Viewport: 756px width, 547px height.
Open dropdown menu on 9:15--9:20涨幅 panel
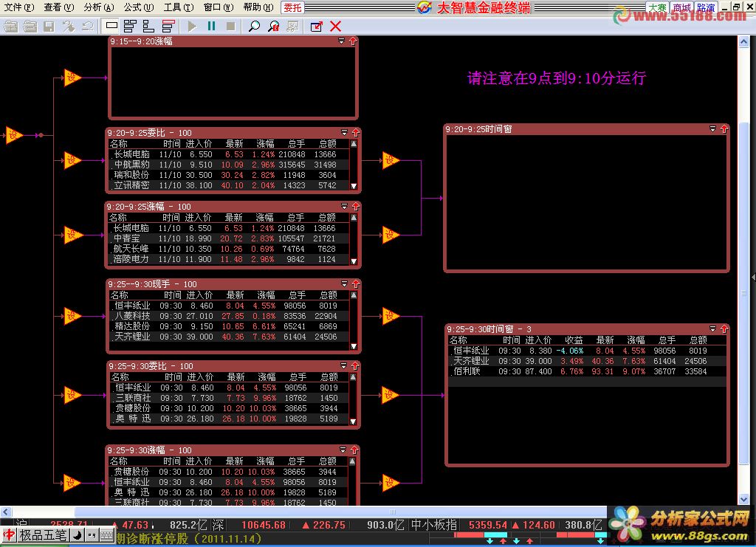click(341, 41)
